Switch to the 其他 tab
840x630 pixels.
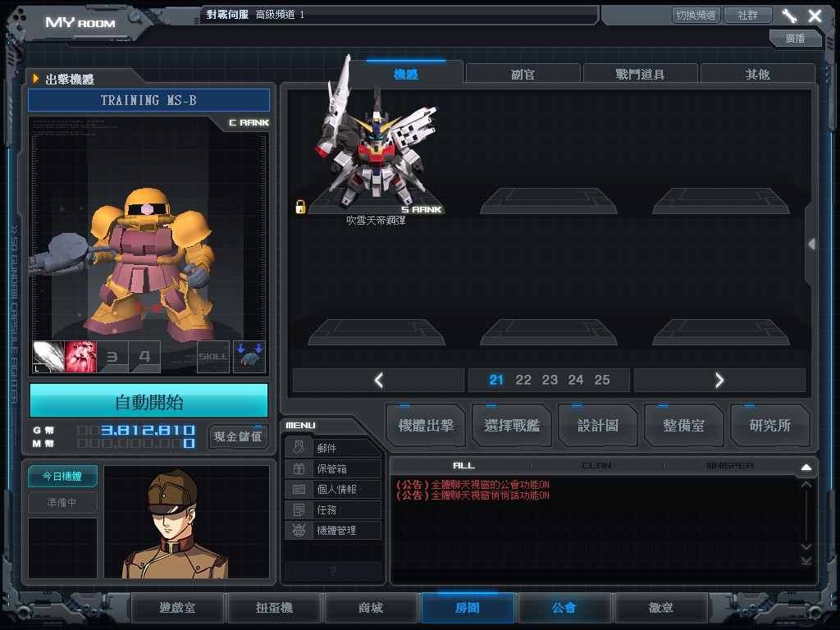coord(757,74)
